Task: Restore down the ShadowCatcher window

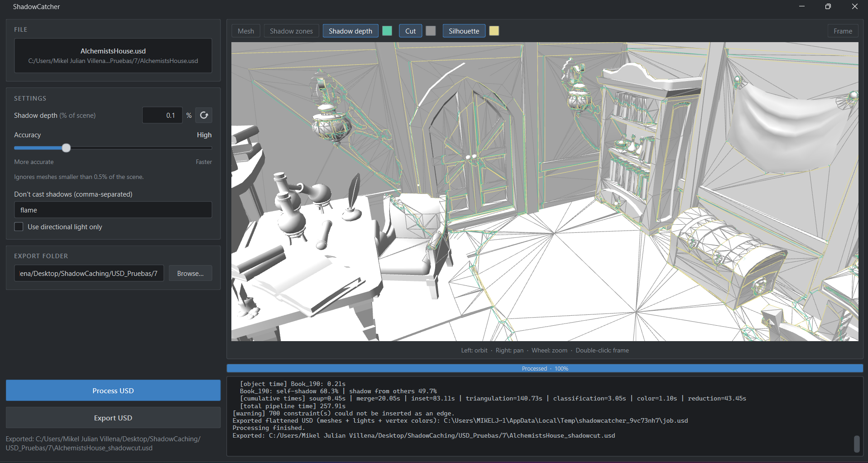Action: (828, 6)
